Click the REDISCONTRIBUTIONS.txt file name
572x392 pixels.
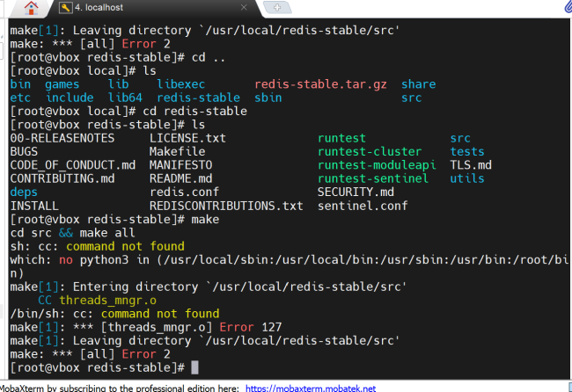[x=225, y=206]
